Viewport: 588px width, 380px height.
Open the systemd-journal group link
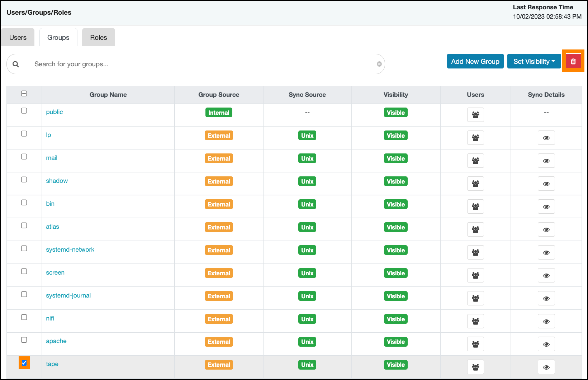(x=68, y=295)
